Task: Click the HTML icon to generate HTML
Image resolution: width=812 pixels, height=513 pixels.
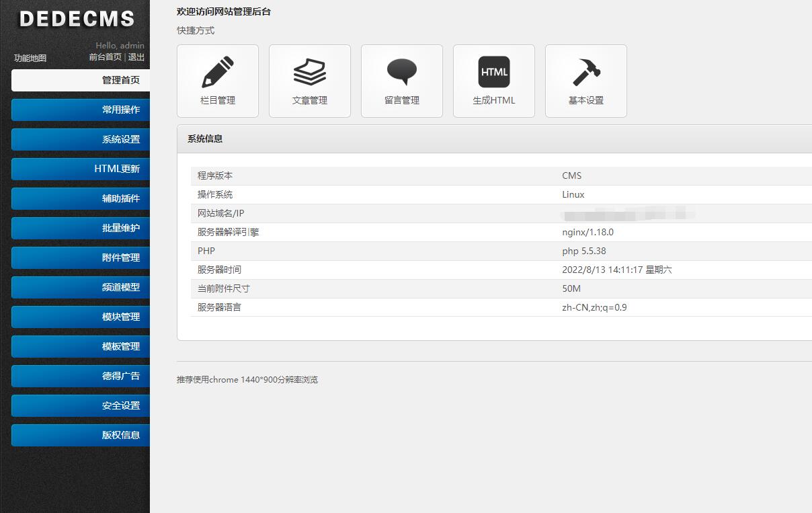Action: (494, 73)
